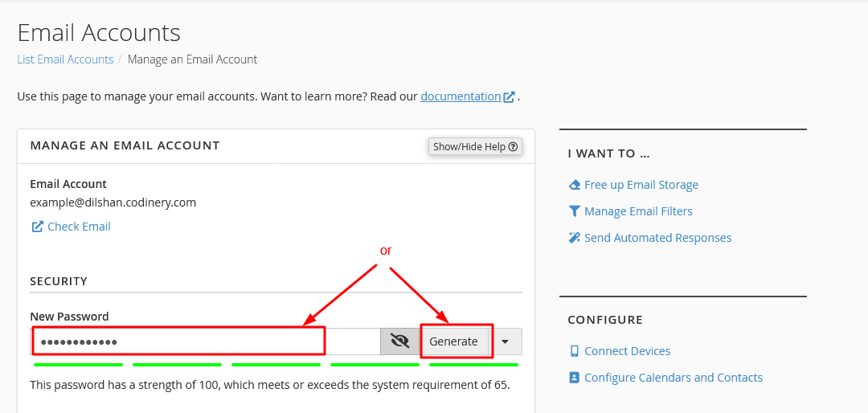Click the green password strength meter bar
Screen dimensions: 868x413
[276, 365]
